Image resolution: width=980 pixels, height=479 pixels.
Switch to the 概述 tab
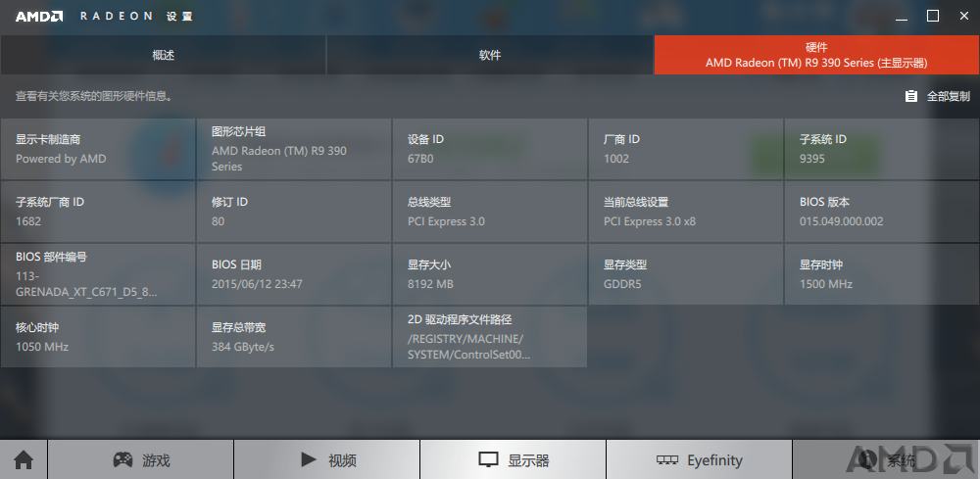tap(163, 55)
